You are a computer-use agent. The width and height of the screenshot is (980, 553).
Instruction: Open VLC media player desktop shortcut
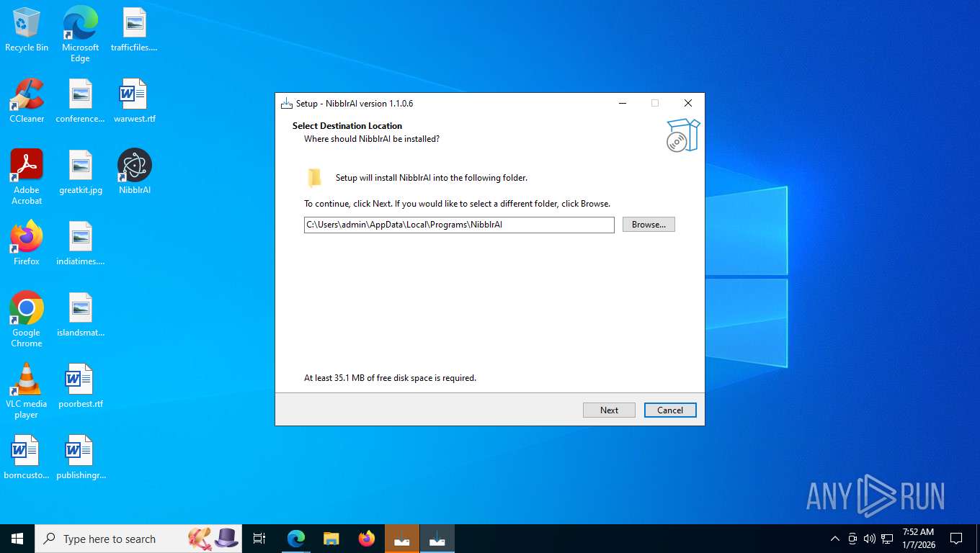pyautogui.click(x=27, y=391)
